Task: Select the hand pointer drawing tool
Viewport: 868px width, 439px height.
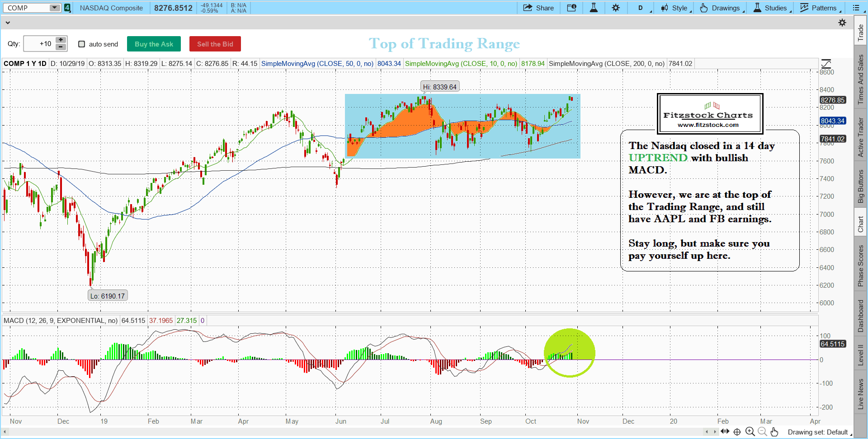Action: 774,432
